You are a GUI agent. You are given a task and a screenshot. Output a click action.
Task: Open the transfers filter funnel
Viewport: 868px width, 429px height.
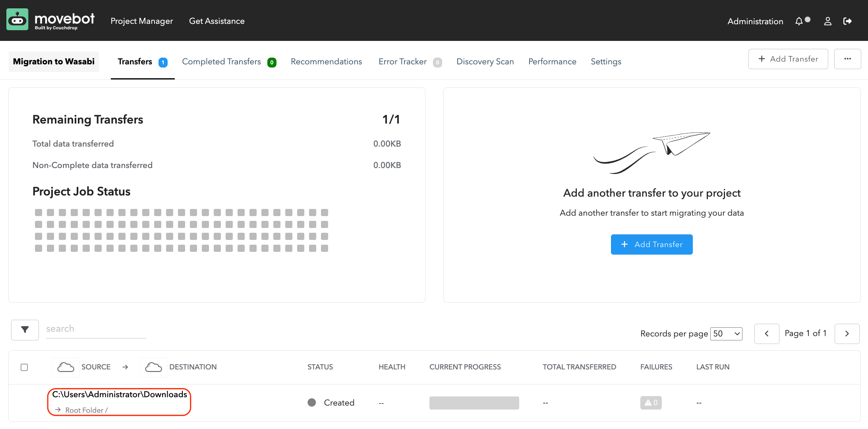click(25, 330)
